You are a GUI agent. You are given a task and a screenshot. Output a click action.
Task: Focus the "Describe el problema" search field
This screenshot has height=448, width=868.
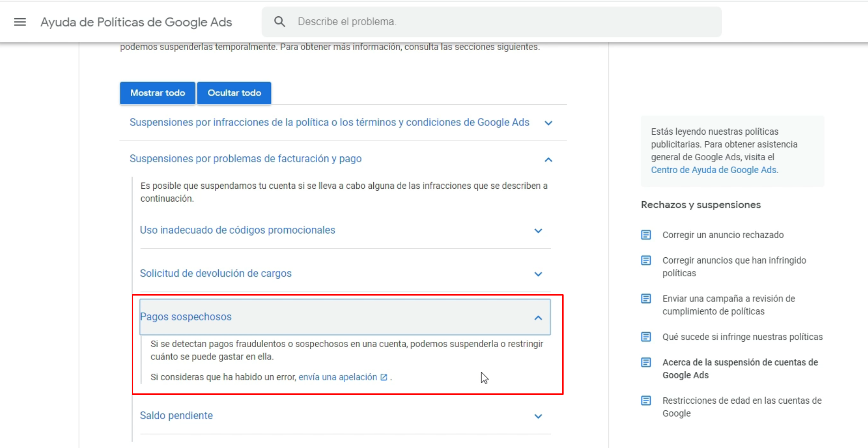click(x=492, y=22)
